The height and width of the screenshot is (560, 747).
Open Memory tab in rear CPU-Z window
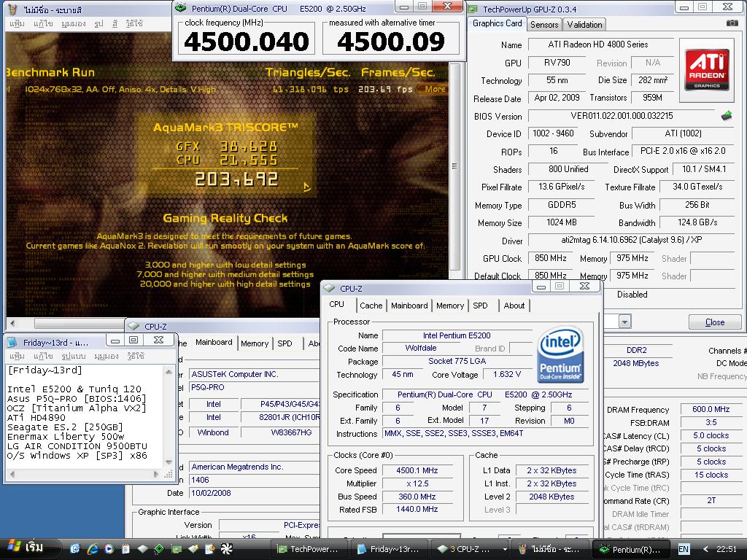coord(255,343)
